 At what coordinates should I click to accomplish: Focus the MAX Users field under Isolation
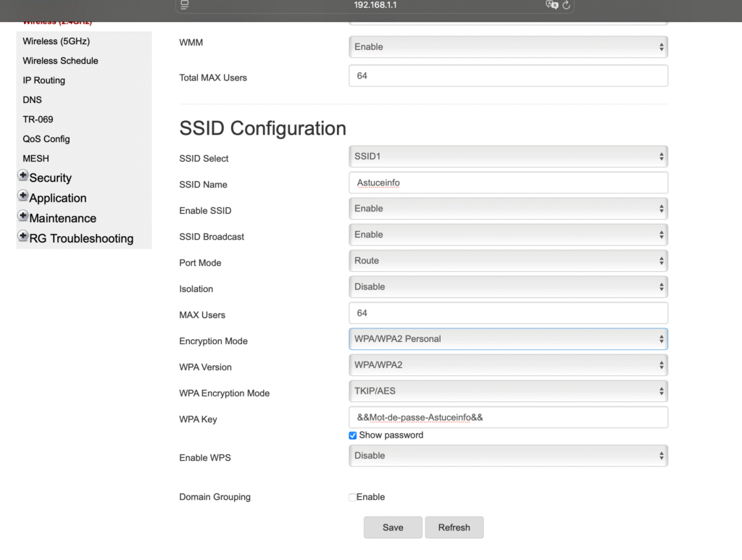click(x=508, y=313)
